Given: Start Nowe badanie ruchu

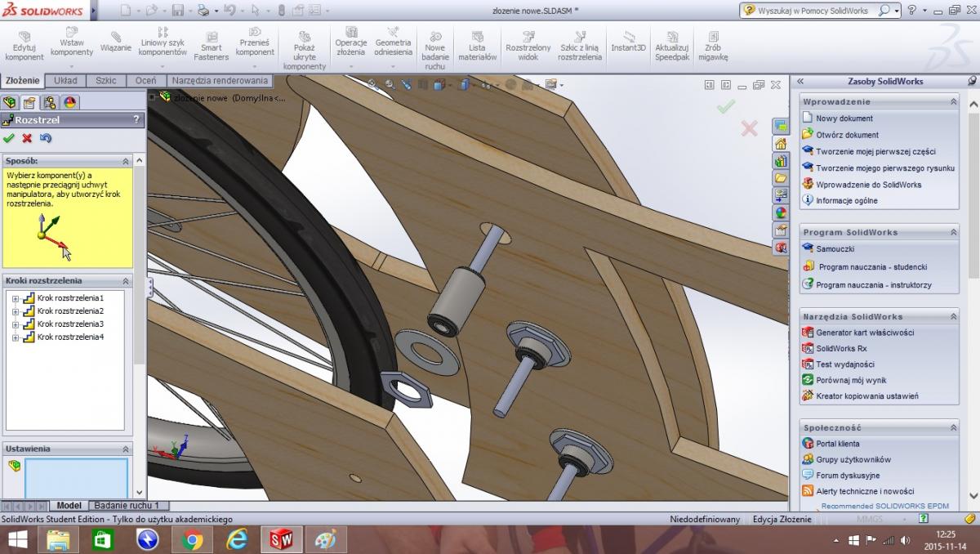Looking at the screenshot, I should pos(435,51).
